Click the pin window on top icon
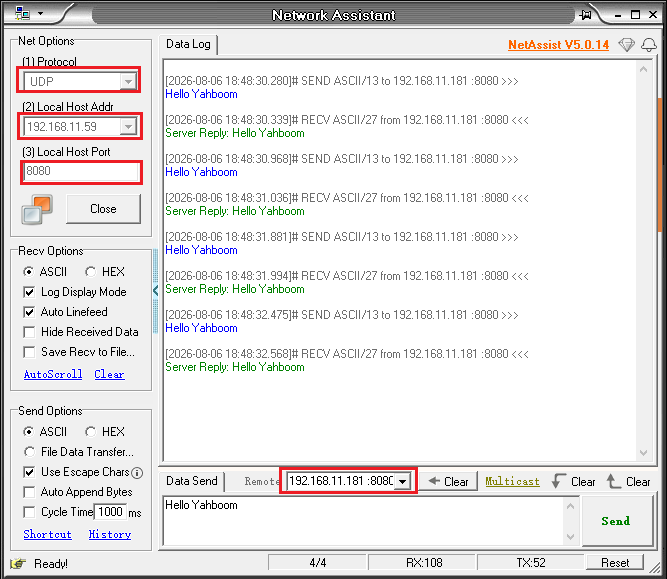The image size is (667, 579). (586, 15)
